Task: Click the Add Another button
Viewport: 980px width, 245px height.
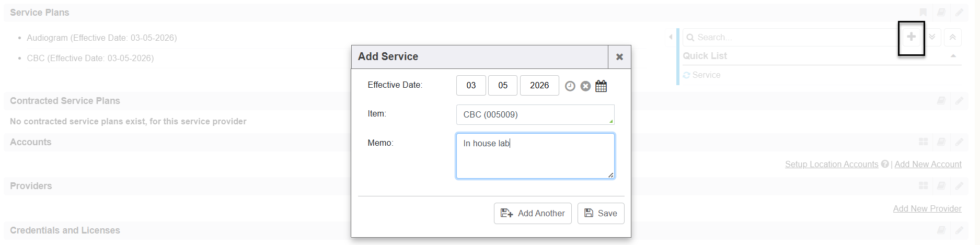Action: [x=533, y=213]
